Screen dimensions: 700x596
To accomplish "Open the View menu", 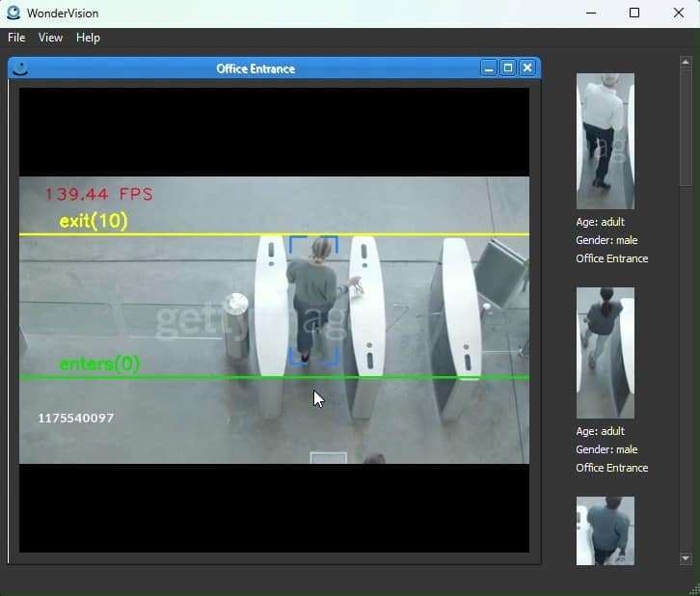I will (x=50, y=38).
